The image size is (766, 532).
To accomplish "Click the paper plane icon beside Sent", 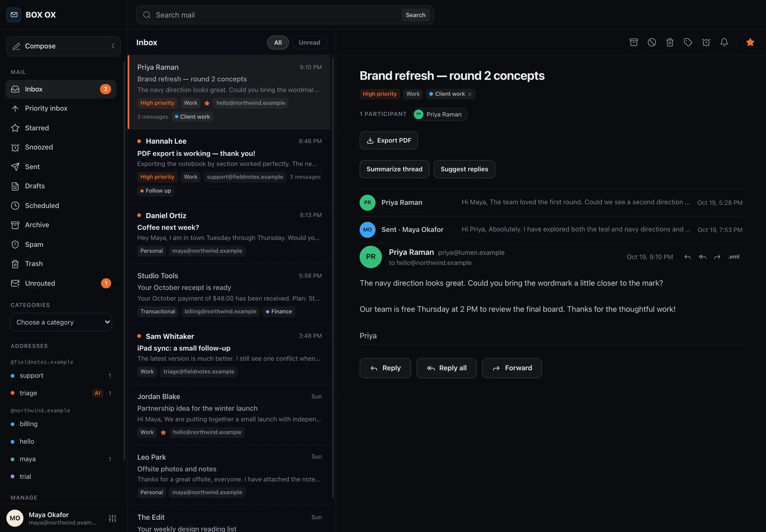I will coord(15,167).
